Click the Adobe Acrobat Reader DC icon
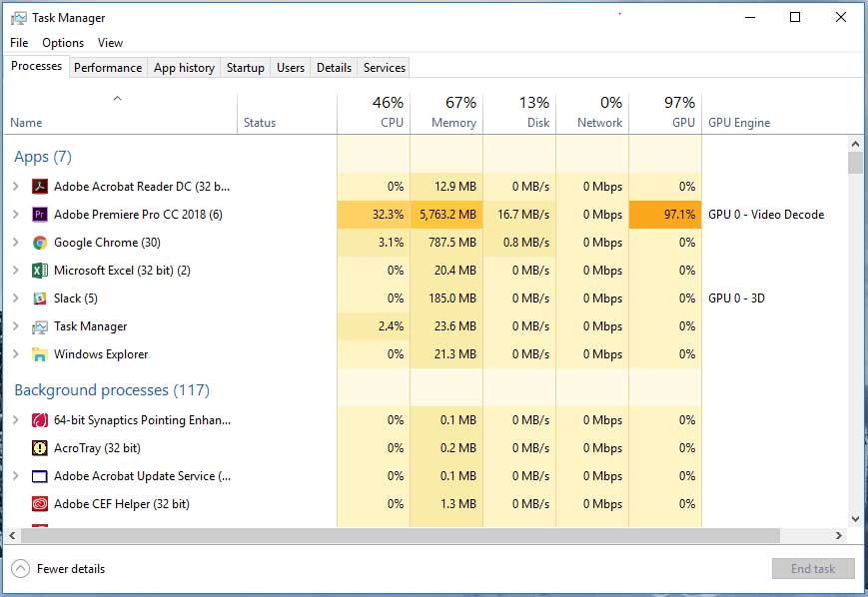The width and height of the screenshot is (868, 597). coord(39,187)
